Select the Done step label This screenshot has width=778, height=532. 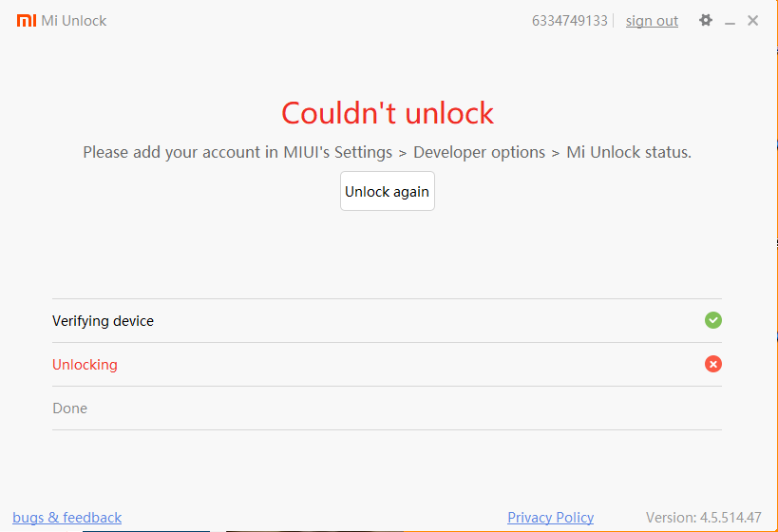pyautogui.click(x=69, y=408)
